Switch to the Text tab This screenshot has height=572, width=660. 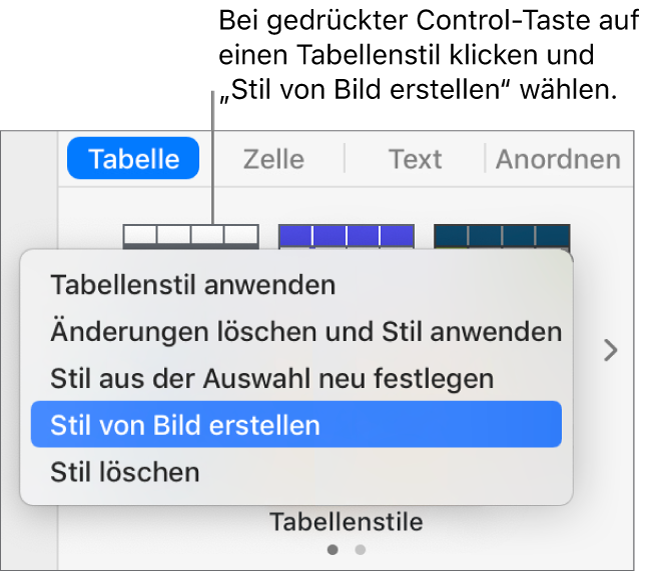pos(415,159)
